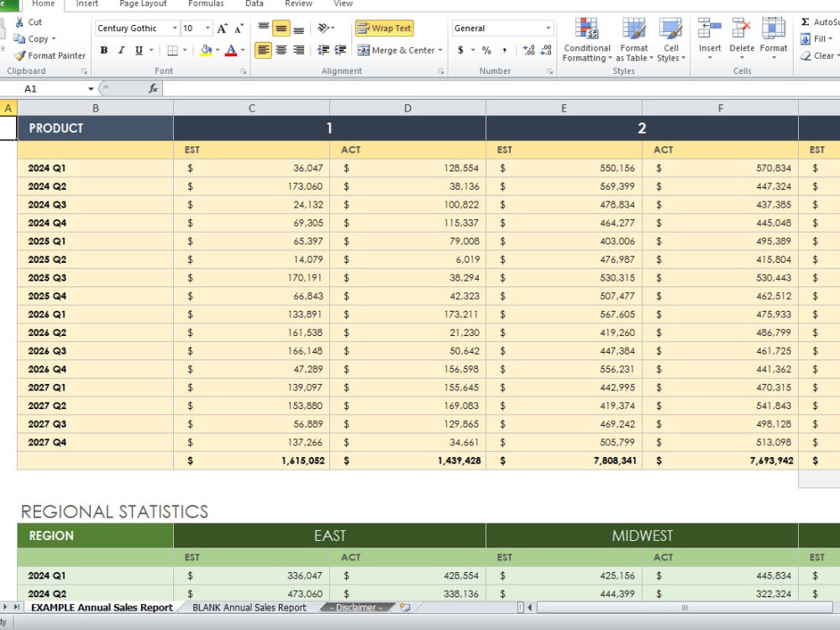Click the Fill down icon
The image size is (840, 630).
tap(806, 39)
